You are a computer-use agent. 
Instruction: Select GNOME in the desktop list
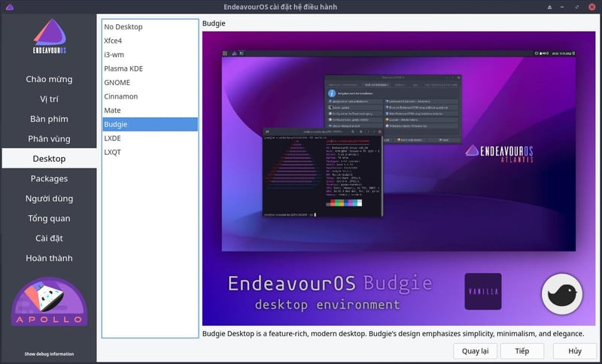pyautogui.click(x=117, y=83)
